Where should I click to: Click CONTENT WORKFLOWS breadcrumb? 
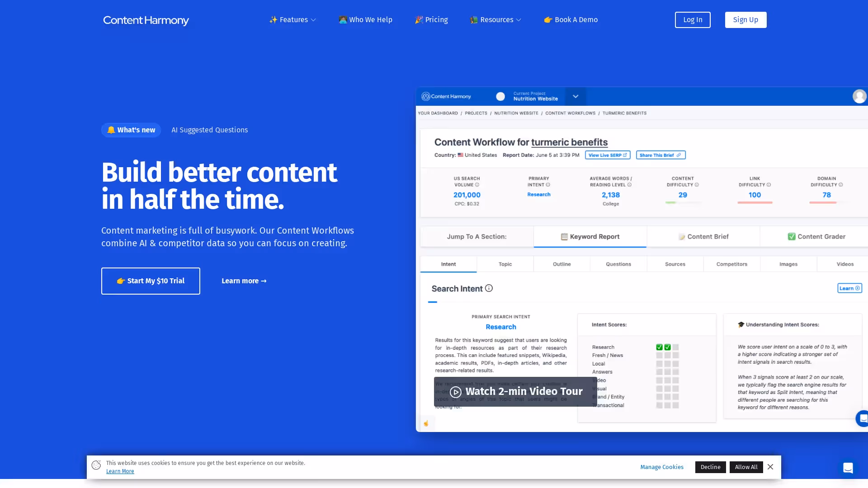(571, 113)
